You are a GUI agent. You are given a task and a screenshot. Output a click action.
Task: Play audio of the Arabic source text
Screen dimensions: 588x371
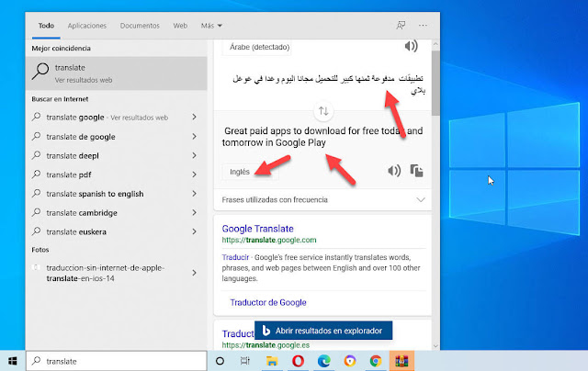[x=411, y=46]
